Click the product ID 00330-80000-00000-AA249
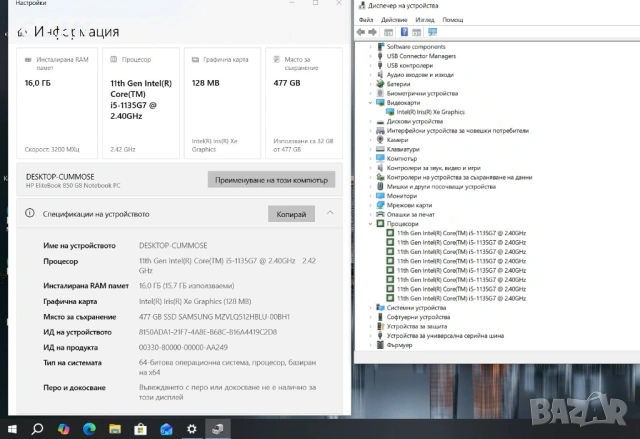 (183, 347)
